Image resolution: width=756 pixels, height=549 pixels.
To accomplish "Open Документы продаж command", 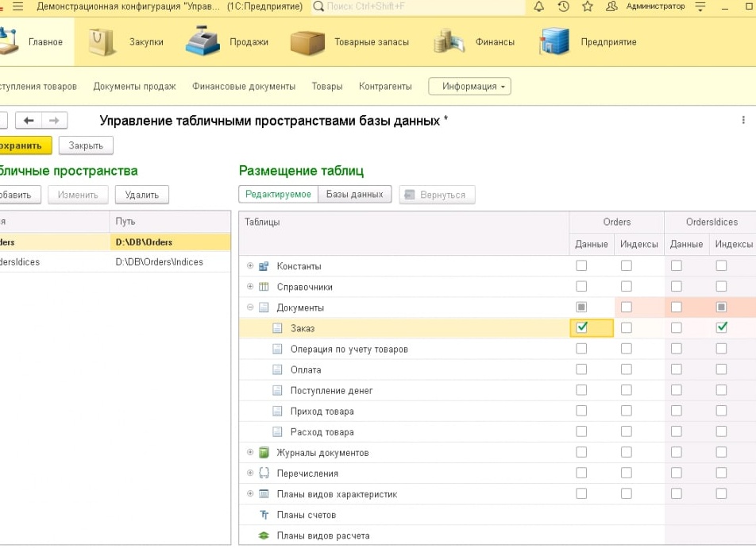I will (134, 87).
